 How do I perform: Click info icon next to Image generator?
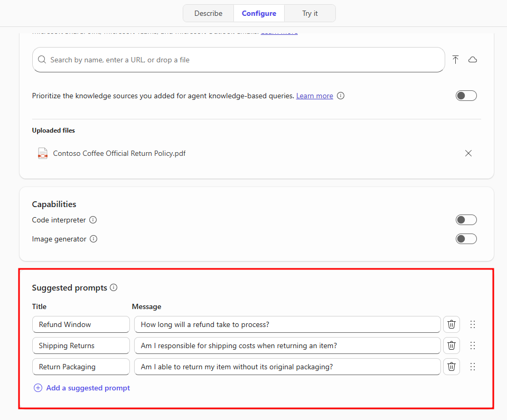pyautogui.click(x=93, y=239)
